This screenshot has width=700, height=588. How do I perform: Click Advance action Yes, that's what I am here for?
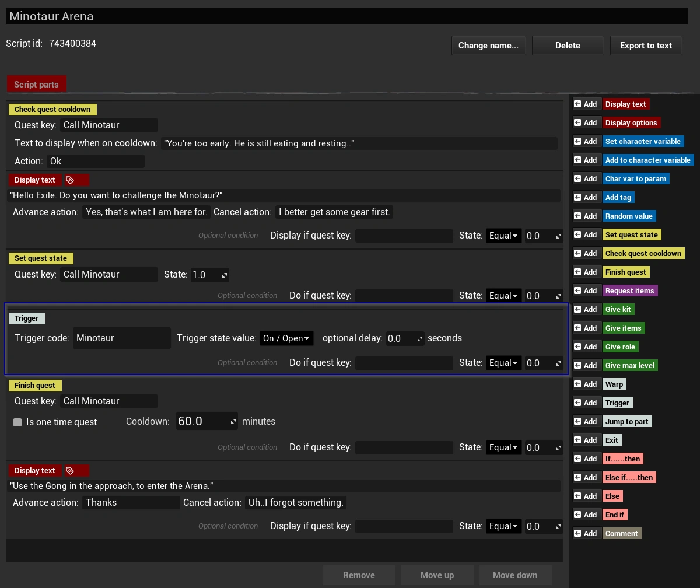146,212
